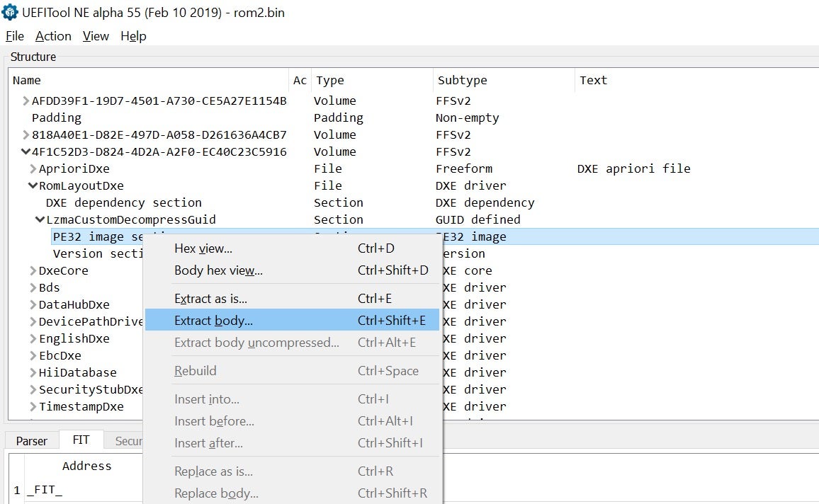Click the UEFITool app icon in title bar

click(x=10, y=12)
